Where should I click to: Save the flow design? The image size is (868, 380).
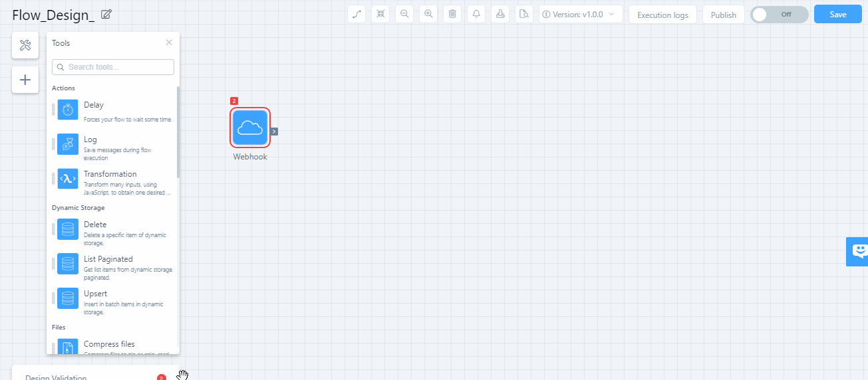click(838, 15)
